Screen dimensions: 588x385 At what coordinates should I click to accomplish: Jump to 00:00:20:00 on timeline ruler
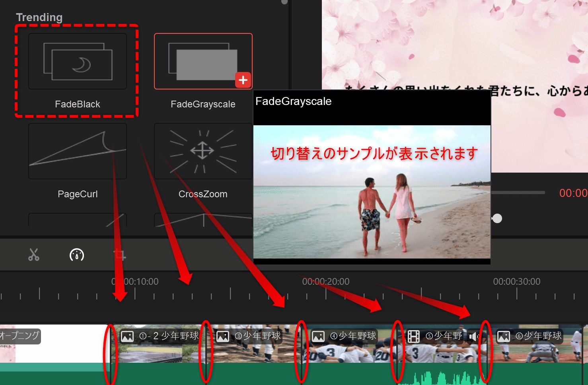[x=326, y=292]
